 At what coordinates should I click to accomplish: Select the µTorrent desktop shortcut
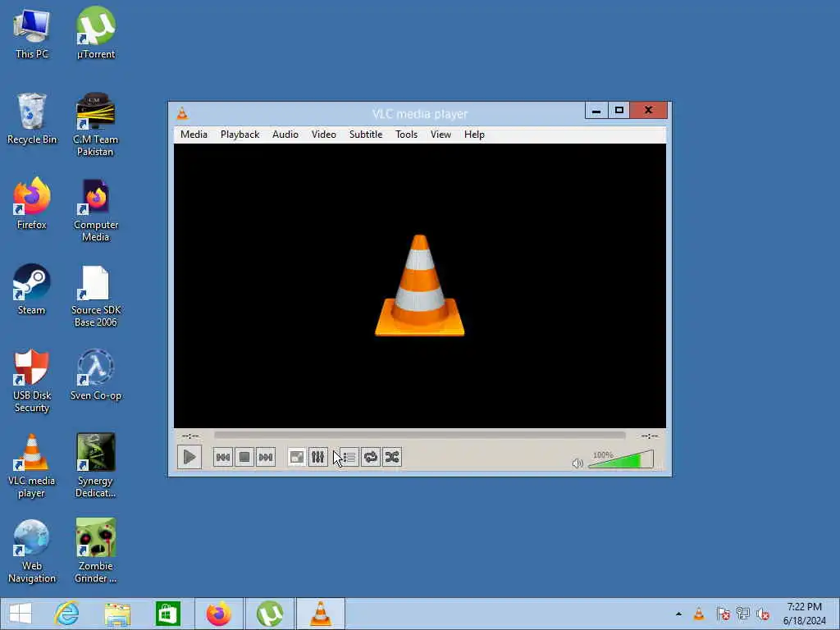tap(96, 34)
